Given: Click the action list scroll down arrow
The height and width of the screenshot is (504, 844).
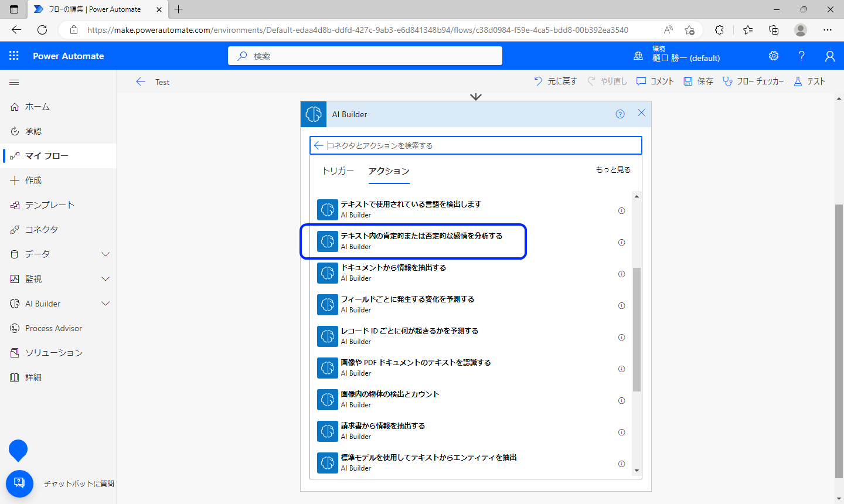Looking at the screenshot, I should click(x=637, y=471).
